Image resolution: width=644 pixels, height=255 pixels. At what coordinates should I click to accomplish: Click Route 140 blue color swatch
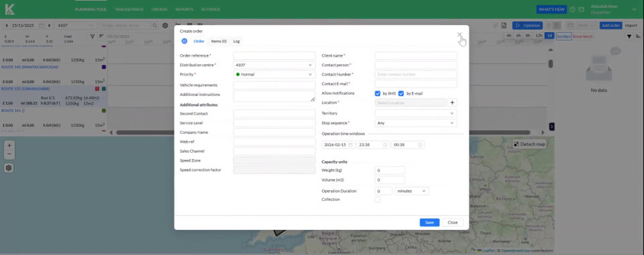point(104,66)
